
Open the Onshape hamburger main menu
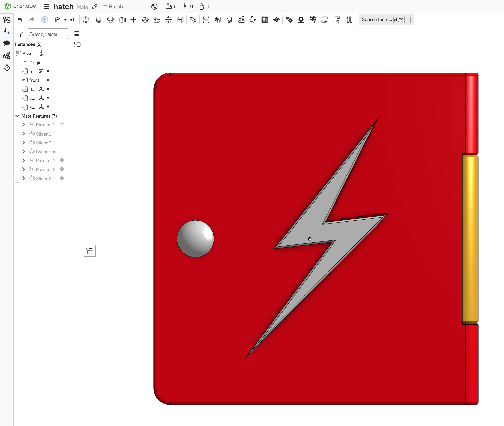click(x=47, y=6)
